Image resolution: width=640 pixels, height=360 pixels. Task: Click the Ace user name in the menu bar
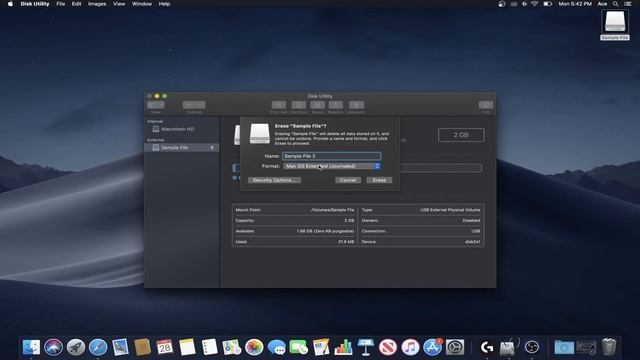[x=602, y=4]
